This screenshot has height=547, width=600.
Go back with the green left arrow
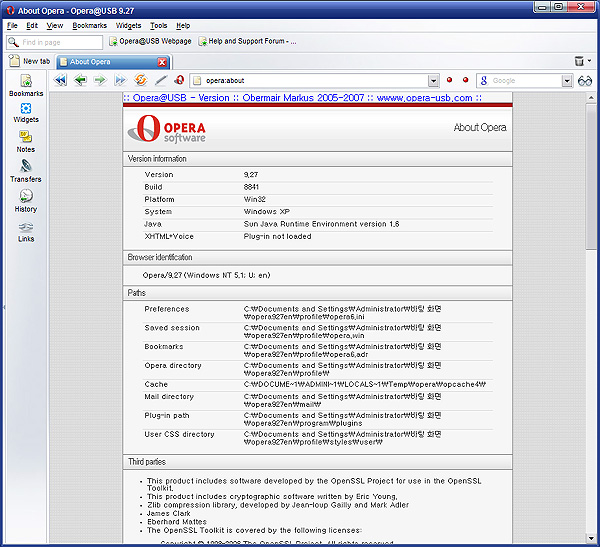[80, 80]
